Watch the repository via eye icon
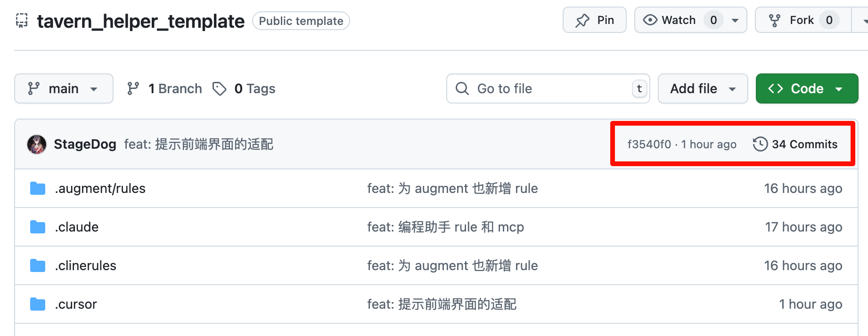The width and height of the screenshot is (868, 336). 650,20
